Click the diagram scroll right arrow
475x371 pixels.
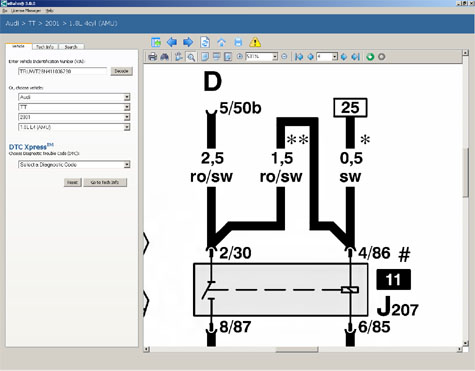pyautogui.click(x=459, y=349)
